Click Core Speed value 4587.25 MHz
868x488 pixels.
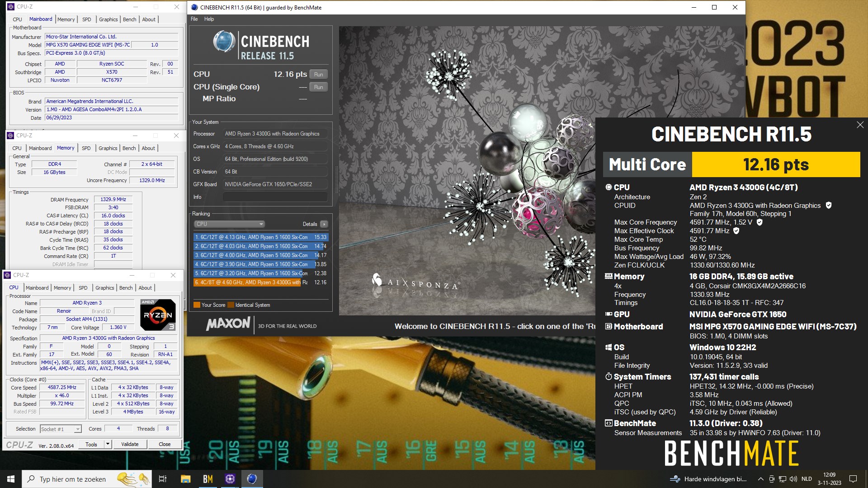click(x=62, y=387)
